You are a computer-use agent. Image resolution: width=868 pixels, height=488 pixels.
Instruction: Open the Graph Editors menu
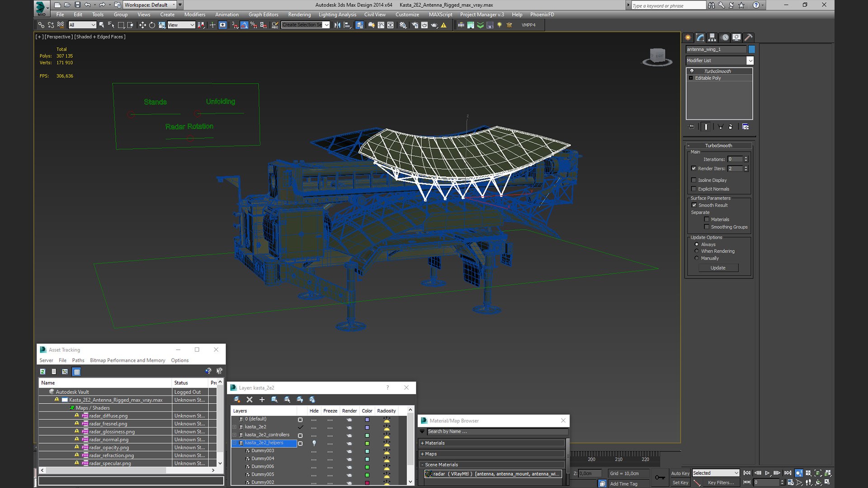click(x=263, y=14)
